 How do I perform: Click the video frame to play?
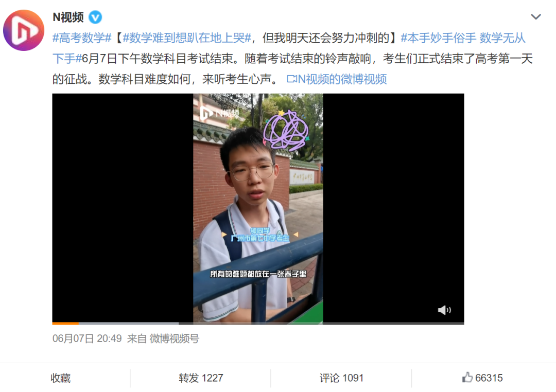point(258,208)
